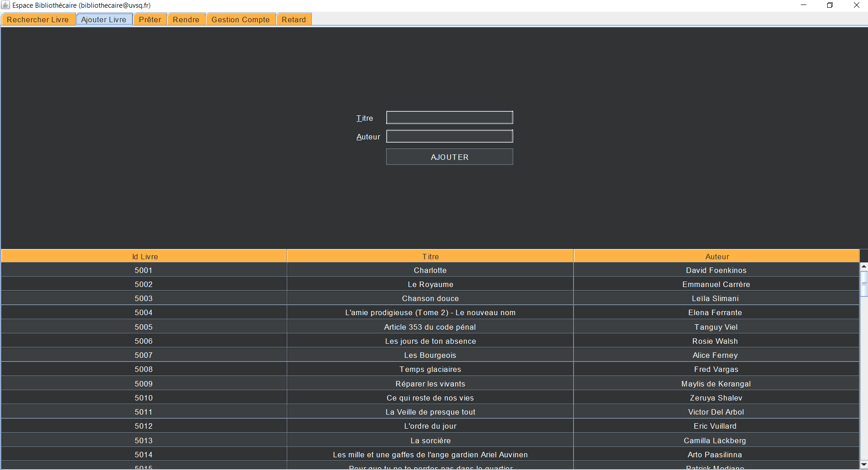
Task: Maximize the application window
Action: click(x=830, y=5)
